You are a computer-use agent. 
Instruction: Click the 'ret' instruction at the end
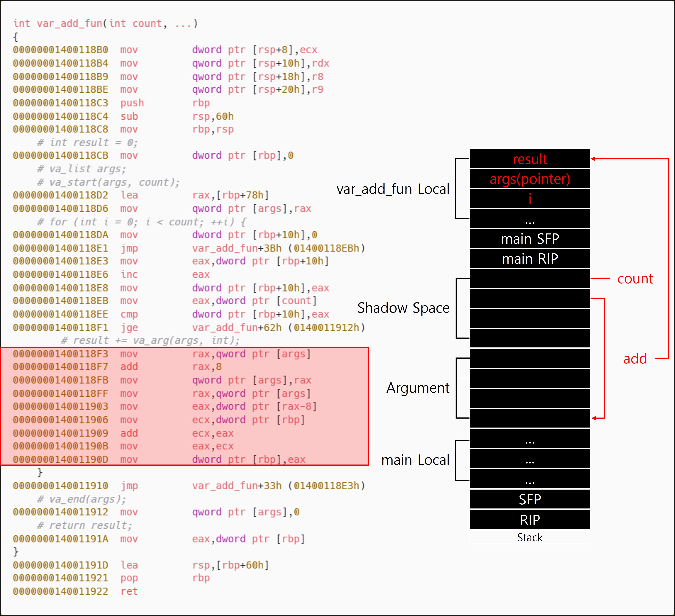tap(129, 591)
